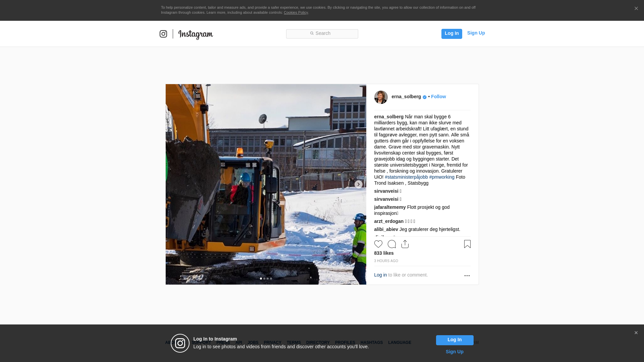Open jafaraltememy commenter profile
This screenshot has height=362, width=644.
pos(390,207)
